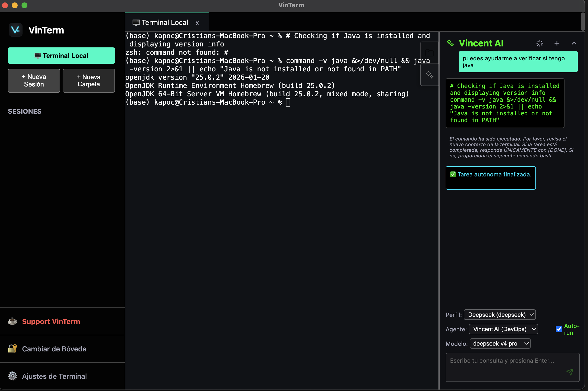Image resolution: width=588 pixels, height=391 pixels.
Task: Click 'OpenJDK 64-Bit Server VM' line
Action: [267, 94]
